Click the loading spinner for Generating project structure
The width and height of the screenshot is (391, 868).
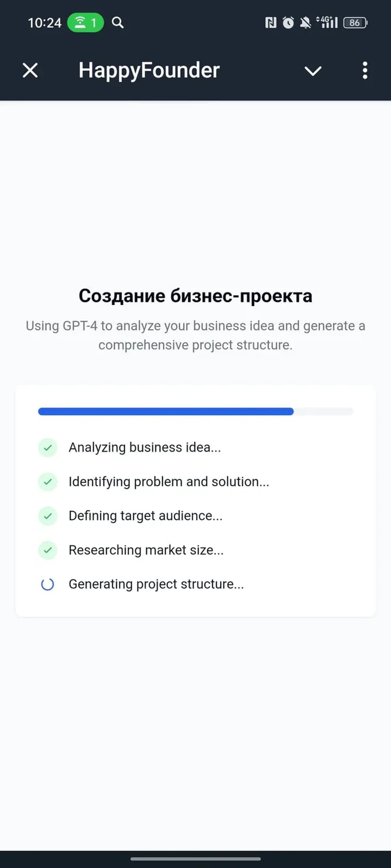(x=48, y=584)
